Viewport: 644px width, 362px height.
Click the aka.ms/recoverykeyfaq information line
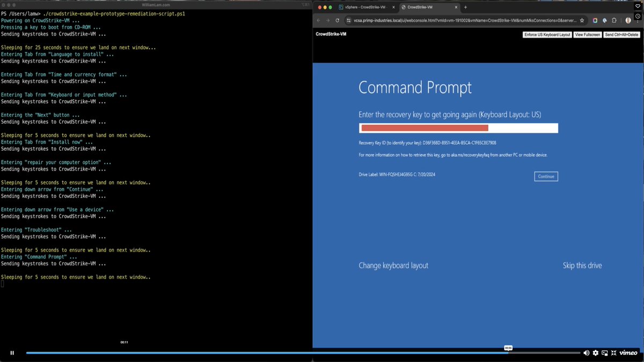click(453, 155)
